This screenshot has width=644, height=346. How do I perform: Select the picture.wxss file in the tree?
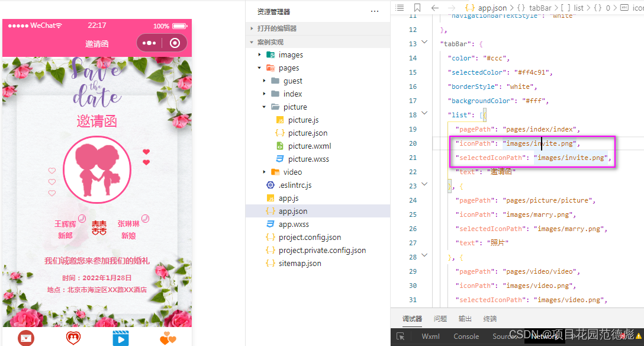click(x=308, y=159)
